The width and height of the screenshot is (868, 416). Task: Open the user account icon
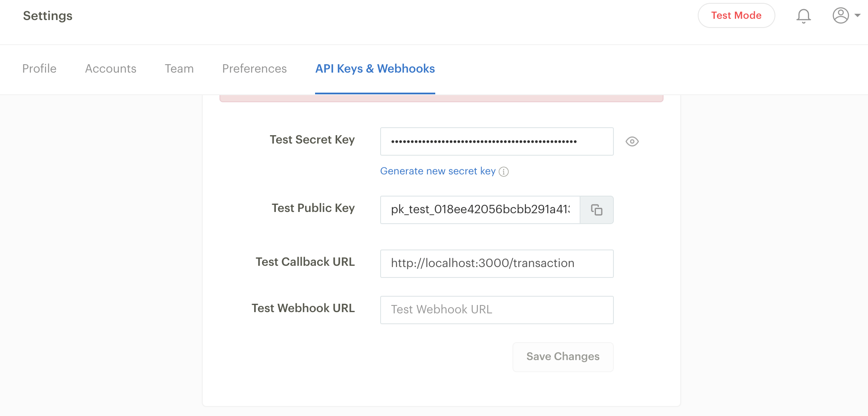point(840,15)
